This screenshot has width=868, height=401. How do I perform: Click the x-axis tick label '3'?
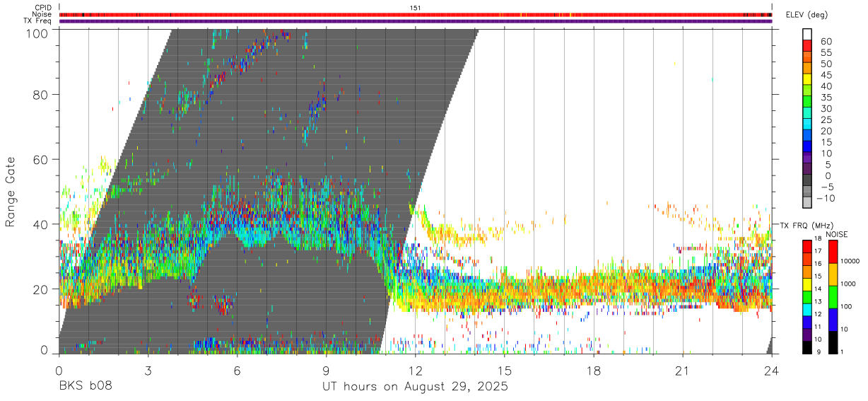[148, 371]
